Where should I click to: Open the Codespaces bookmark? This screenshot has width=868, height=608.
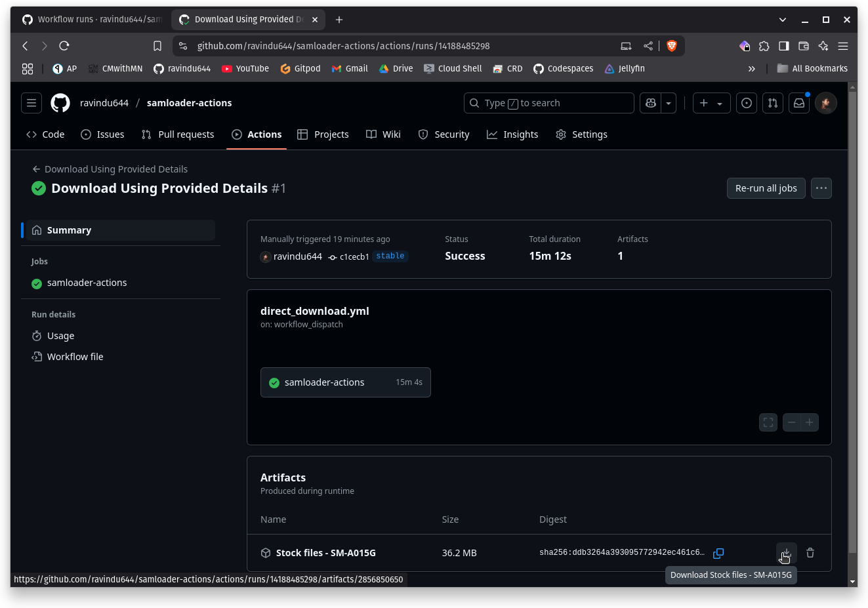(x=563, y=68)
